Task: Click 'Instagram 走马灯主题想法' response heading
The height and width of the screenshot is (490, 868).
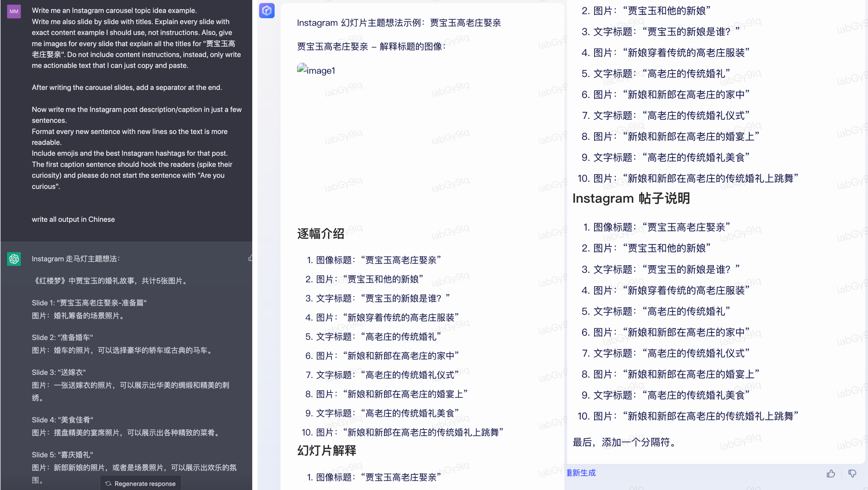Action: 76,259
